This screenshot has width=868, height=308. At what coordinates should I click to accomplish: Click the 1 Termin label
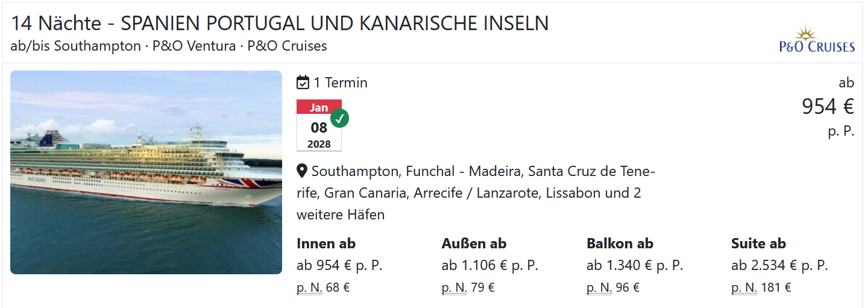[x=341, y=83]
